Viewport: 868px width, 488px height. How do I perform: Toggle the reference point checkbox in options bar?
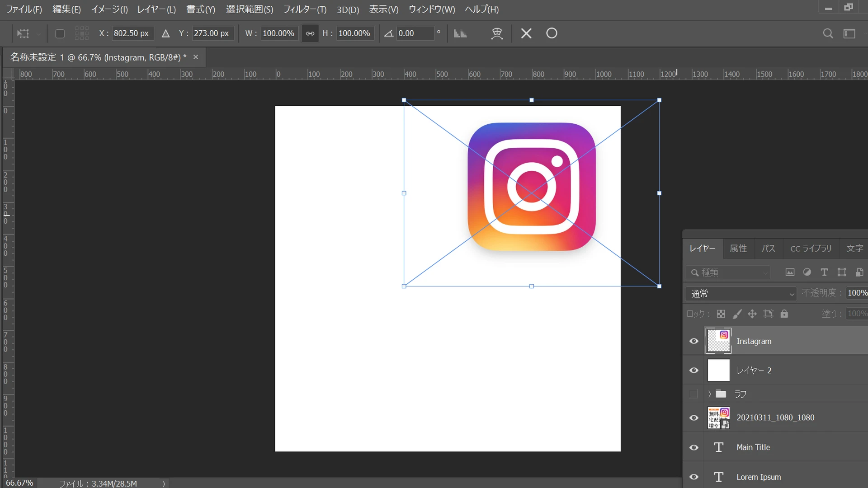click(x=60, y=33)
